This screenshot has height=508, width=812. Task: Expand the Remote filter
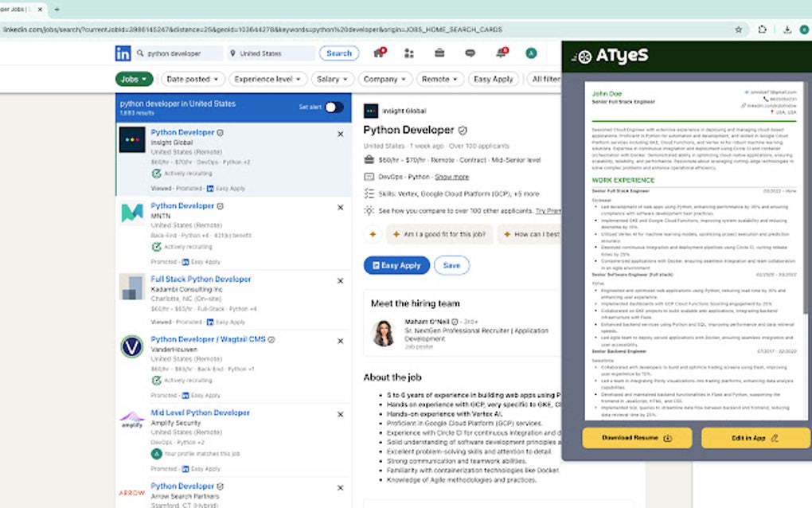pos(439,80)
